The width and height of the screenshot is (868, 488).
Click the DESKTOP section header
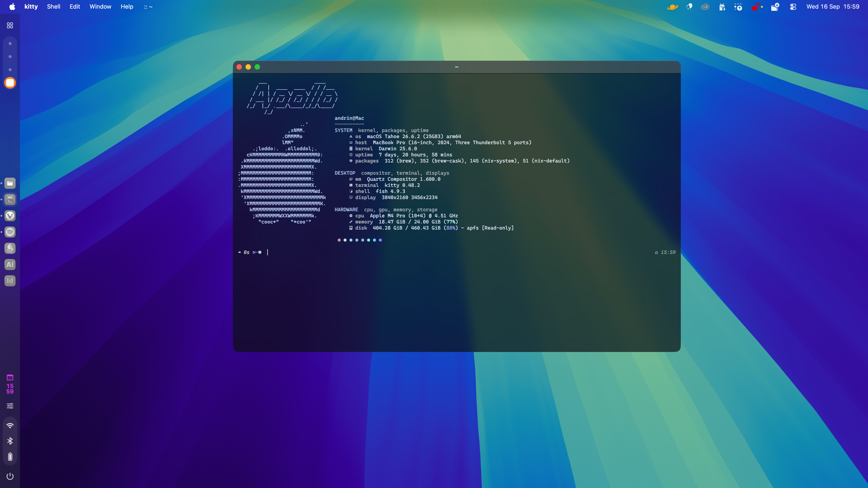tap(345, 173)
